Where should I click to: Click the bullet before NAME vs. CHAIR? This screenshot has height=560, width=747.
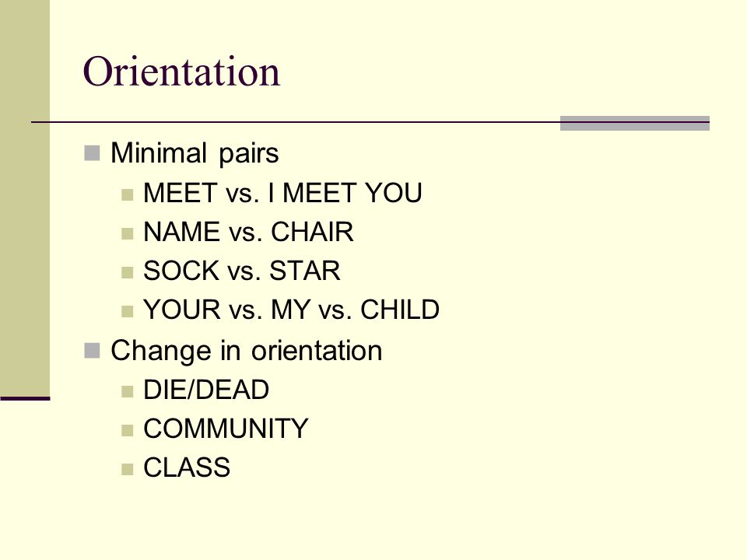pyautogui.click(x=127, y=234)
